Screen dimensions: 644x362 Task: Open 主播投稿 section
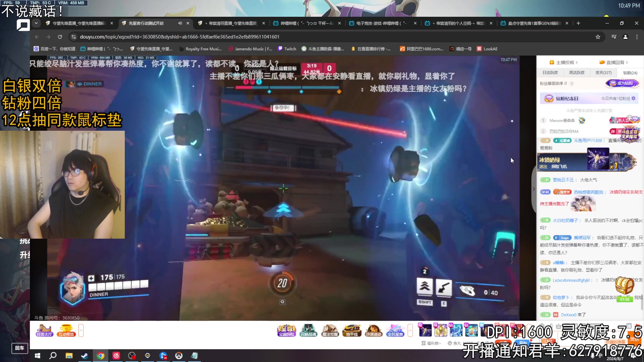click(563, 62)
